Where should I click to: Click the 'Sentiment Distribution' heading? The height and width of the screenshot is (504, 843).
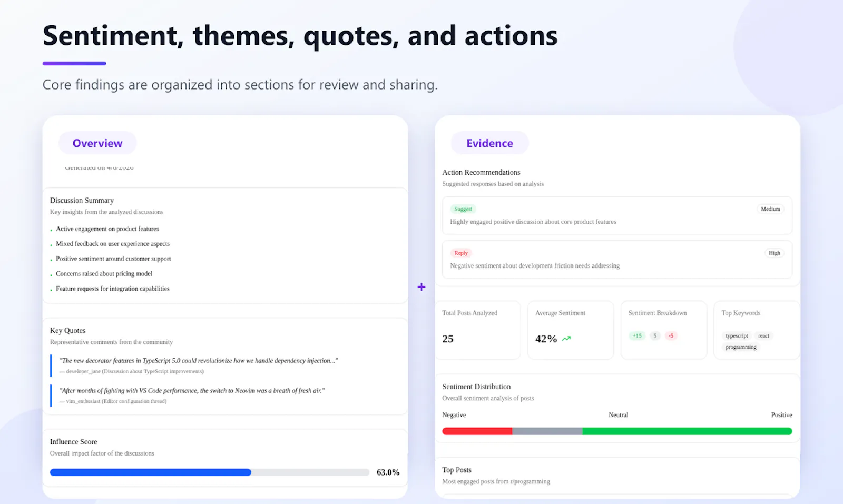coord(476,387)
